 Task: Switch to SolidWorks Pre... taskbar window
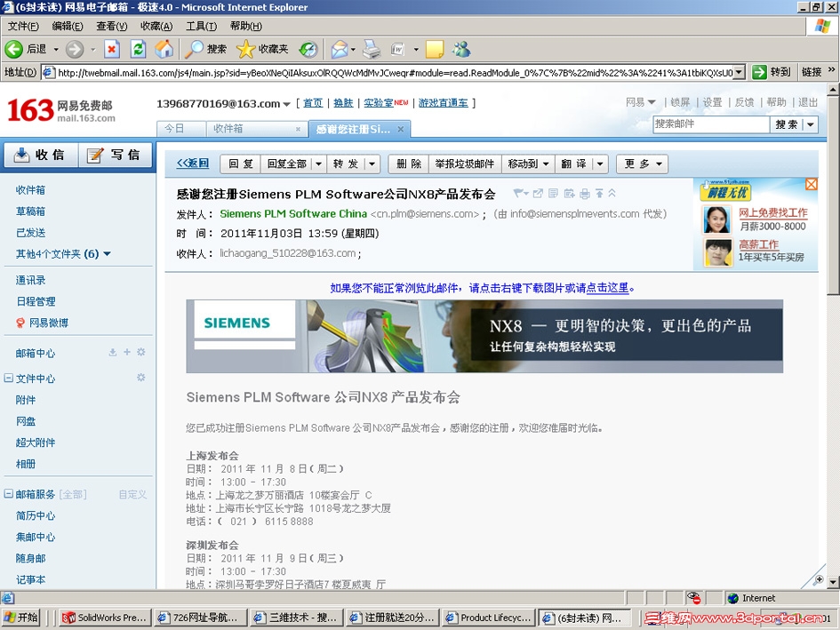[106, 618]
